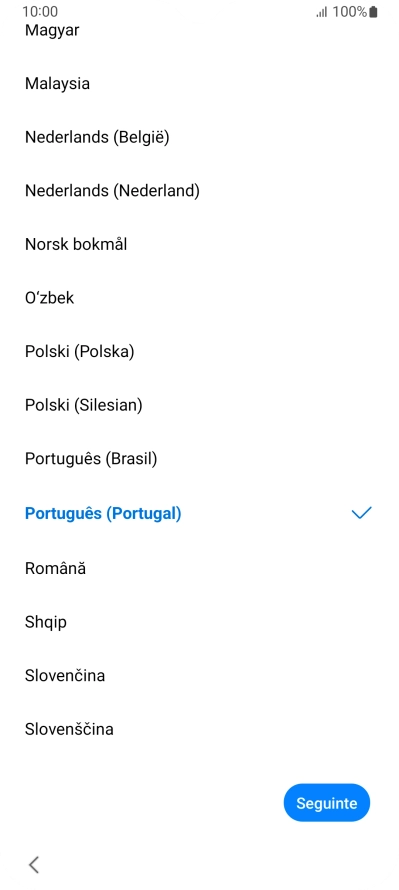The width and height of the screenshot is (399, 890).
Task: Pick Slovenčina language
Action: (x=199, y=675)
